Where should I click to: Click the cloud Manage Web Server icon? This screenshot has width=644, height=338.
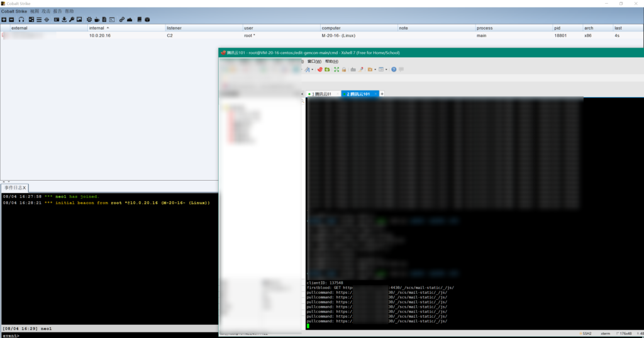(x=130, y=20)
